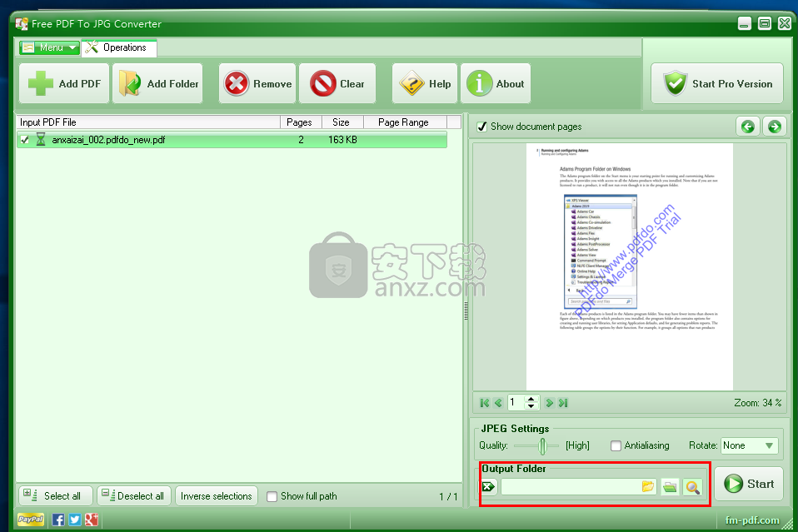Open the Twitter icon link
798x532 pixels.
click(x=75, y=520)
